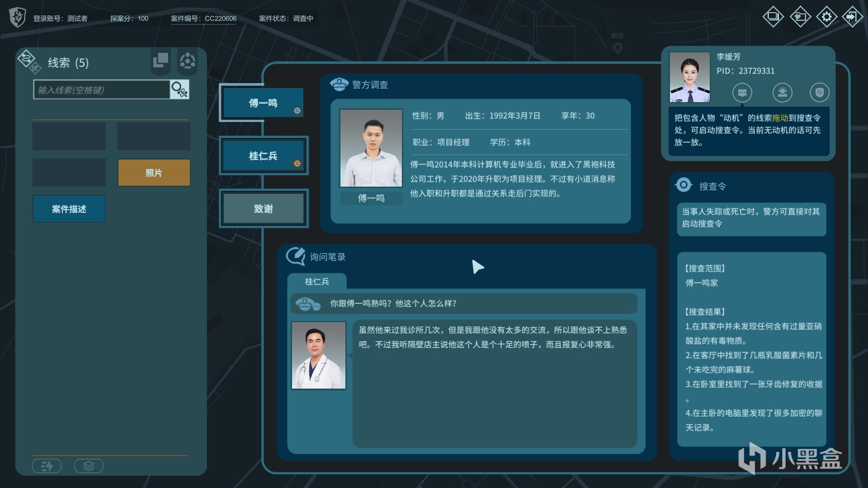868x488 pixels.
Task: Click the 傅一鸣 portrait photo
Action: coord(371,148)
